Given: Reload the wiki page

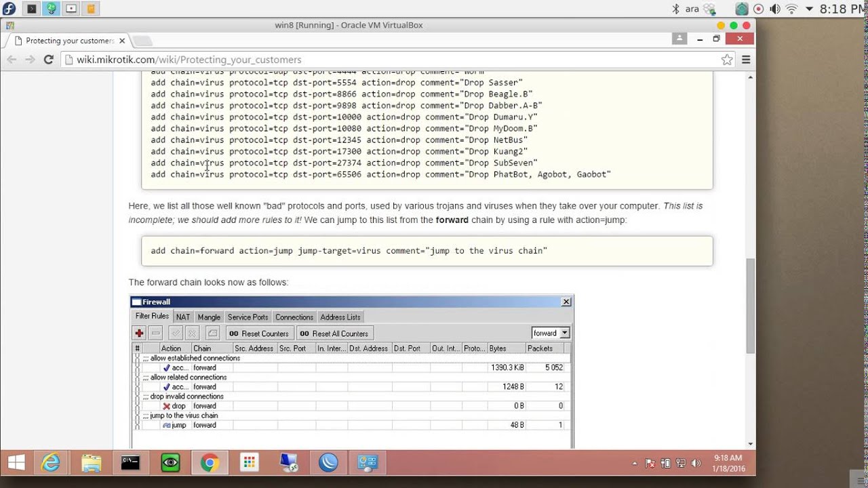Looking at the screenshot, I should coord(48,60).
